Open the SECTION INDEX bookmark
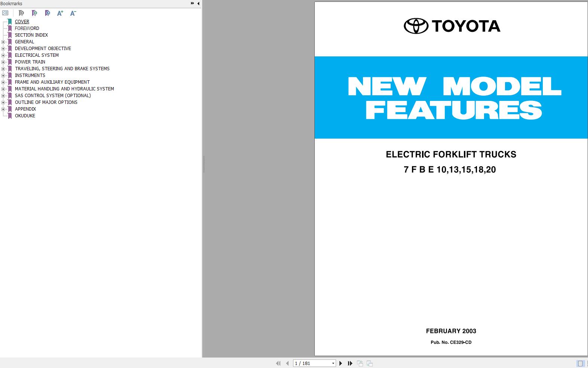 pyautogui.click(x=31, y=35)
